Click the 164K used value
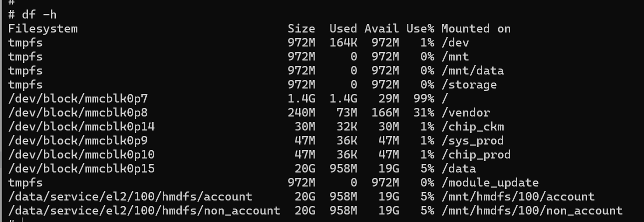Screen dimensions: 644x222 click(343, 42)
